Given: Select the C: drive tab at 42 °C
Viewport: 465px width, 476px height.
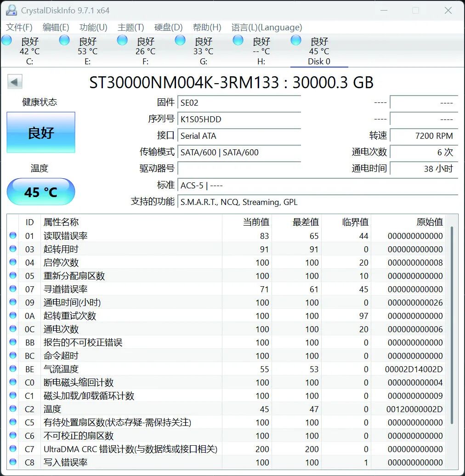Looking at the screenshot, I should click(29, 51).
